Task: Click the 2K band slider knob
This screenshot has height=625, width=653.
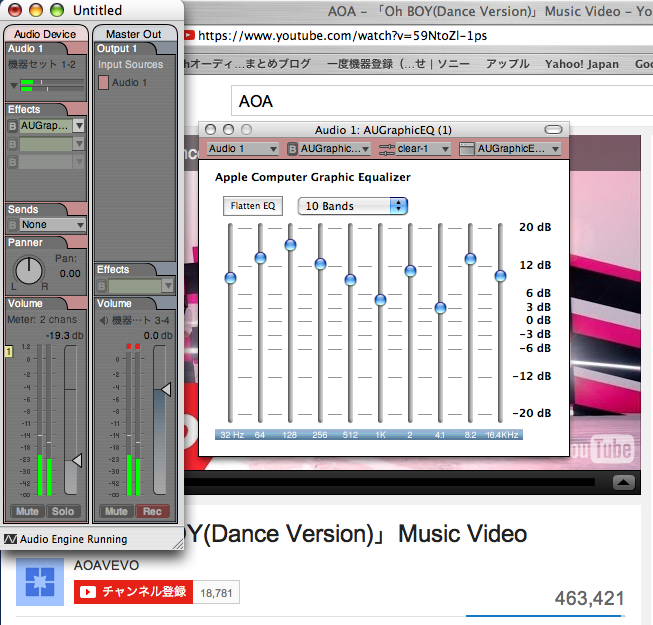Action: (x=410, y=271)
